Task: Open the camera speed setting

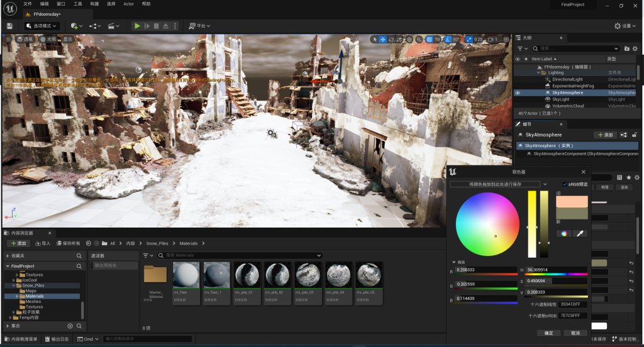Action: 493,40
